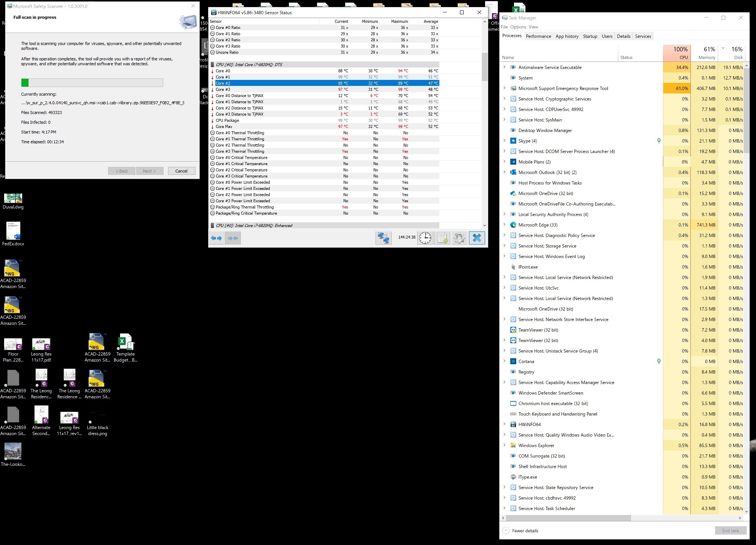Expand Skype (4) process group

(x=504, y=141)
